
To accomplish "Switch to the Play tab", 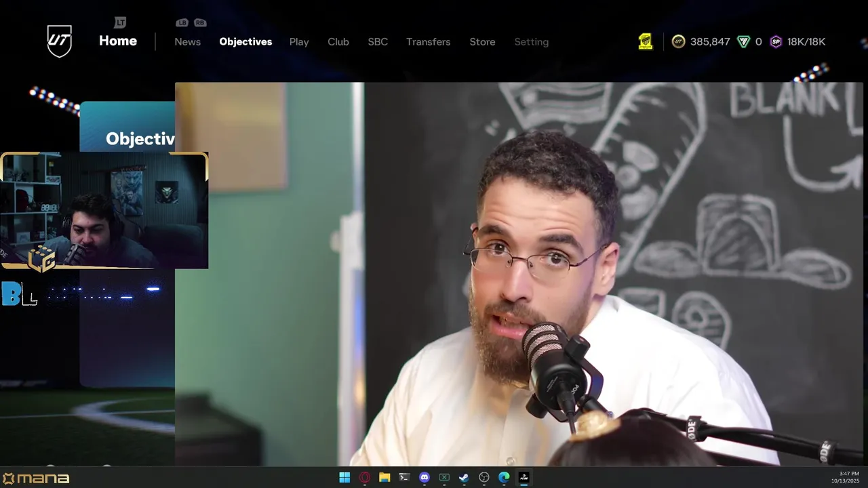I will click(299, 42).
